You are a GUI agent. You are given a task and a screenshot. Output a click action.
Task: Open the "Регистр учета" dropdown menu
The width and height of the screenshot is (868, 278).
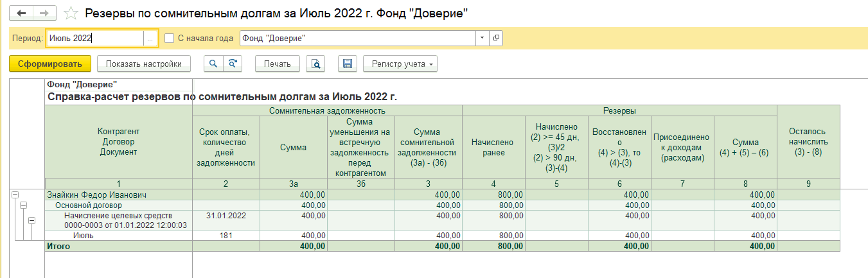[x=400, y=64]
